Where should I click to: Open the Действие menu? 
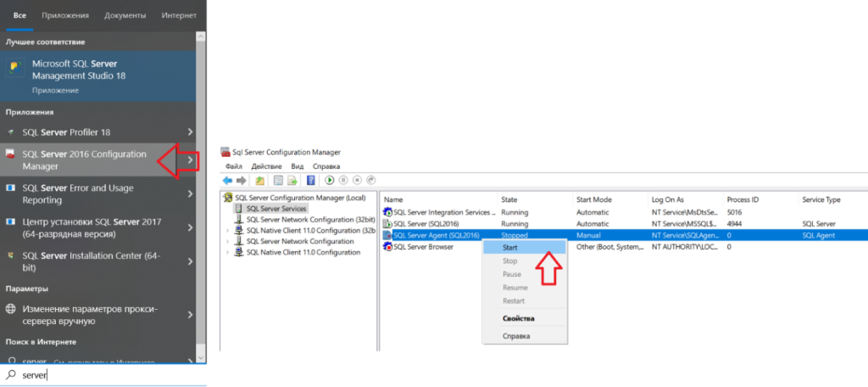[x=266, y=166]
